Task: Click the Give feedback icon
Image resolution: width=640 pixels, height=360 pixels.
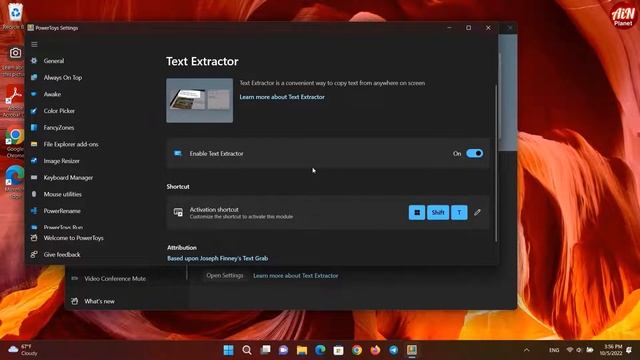Action: click(34, 255)
